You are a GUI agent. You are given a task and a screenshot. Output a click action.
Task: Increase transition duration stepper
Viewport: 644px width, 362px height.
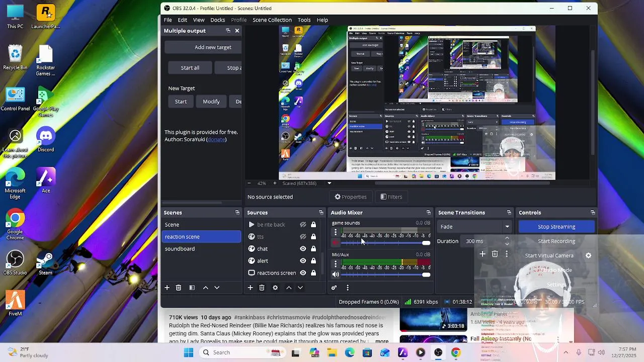[x=507, y=238]
